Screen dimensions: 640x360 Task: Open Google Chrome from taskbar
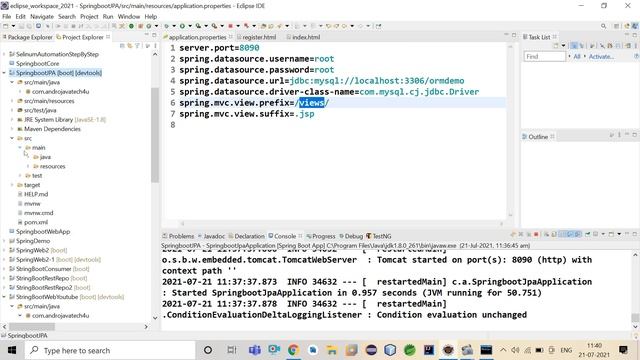click(x=293, y=350)
